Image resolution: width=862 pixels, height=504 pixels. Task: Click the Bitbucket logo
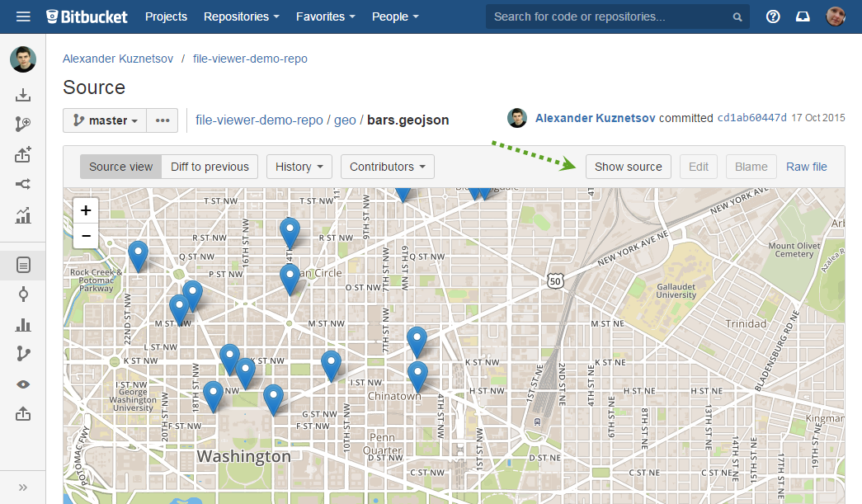pyautogui.click(x=87, y=16)
